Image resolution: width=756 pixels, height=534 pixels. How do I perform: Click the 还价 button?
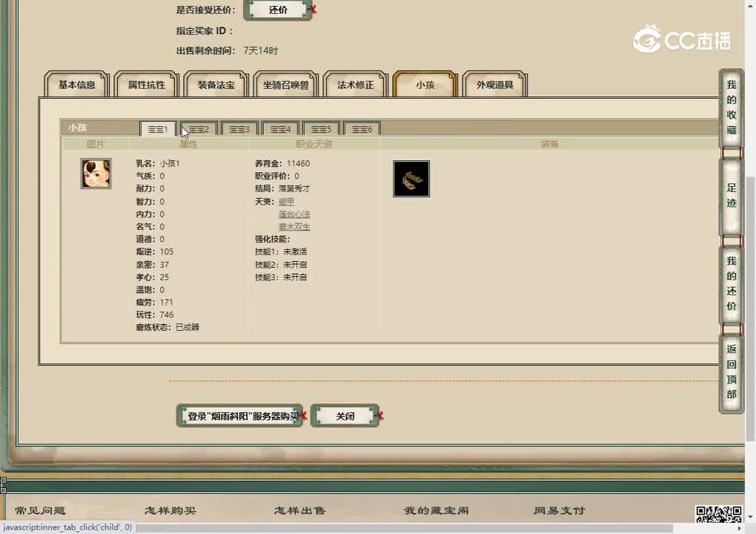[x=278, y=11]
